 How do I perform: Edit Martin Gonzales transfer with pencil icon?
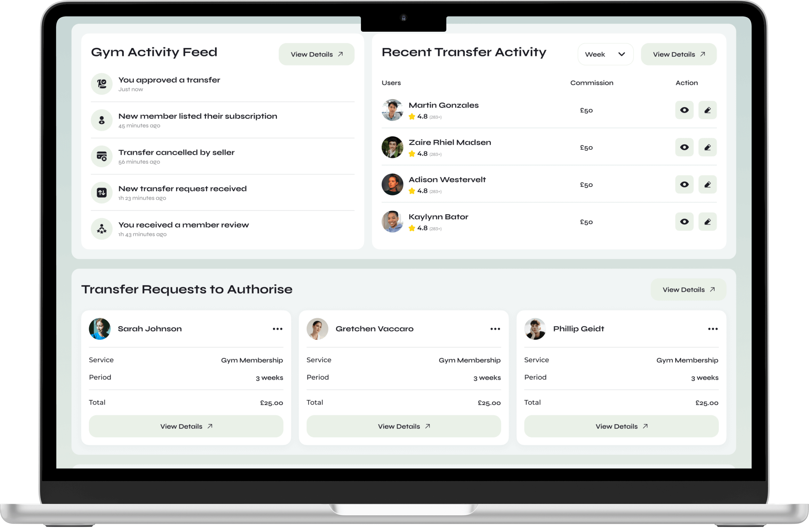pos(707,110)
